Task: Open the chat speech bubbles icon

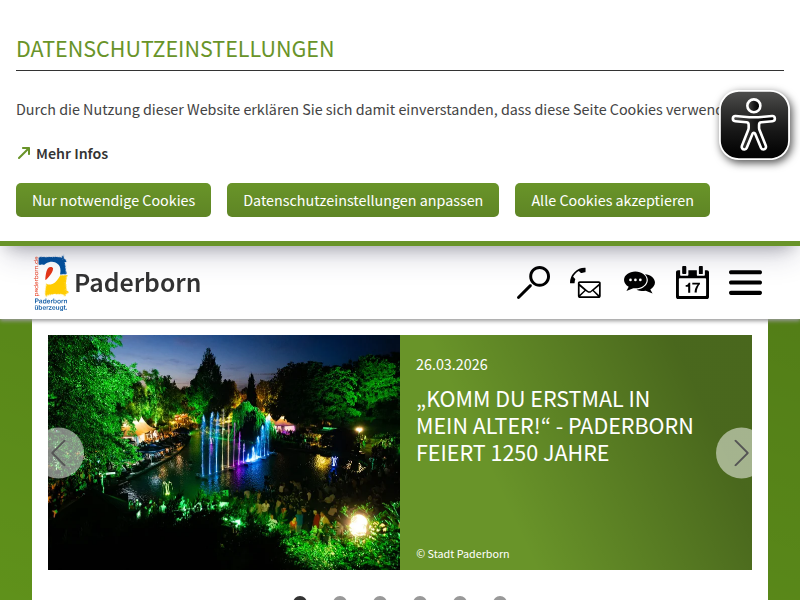Action: pyautogui.click(x=639, y=283)
